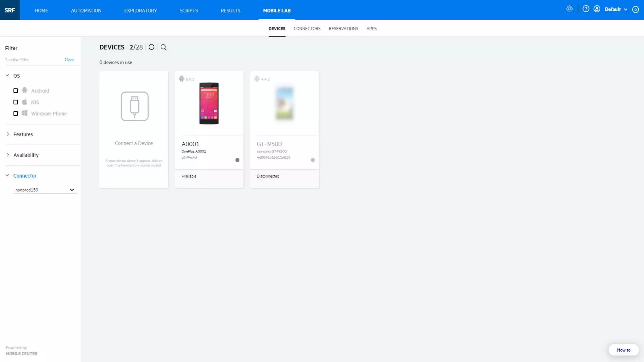
Task: Click the How to button
Action: coord(623,350)
